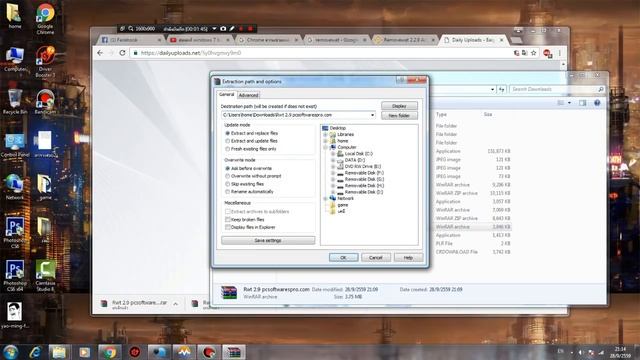Change Explorer view icon

pyautogui.click(x=561, y=103)
